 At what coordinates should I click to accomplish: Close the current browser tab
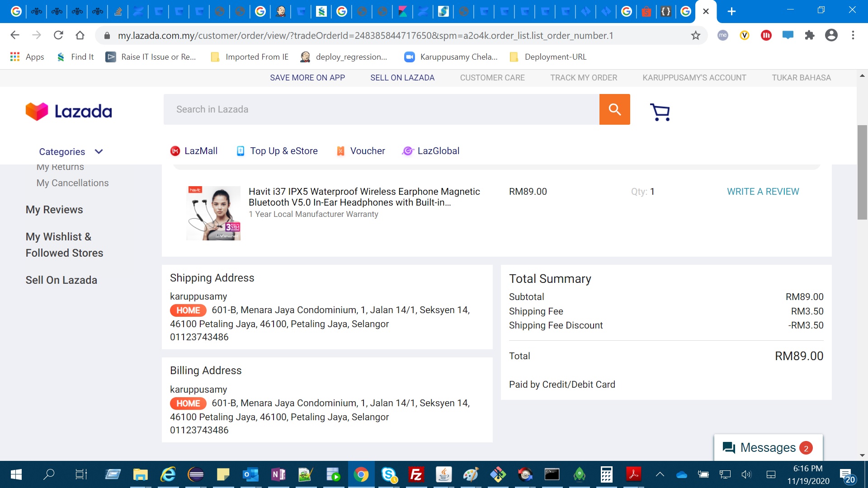706,11
